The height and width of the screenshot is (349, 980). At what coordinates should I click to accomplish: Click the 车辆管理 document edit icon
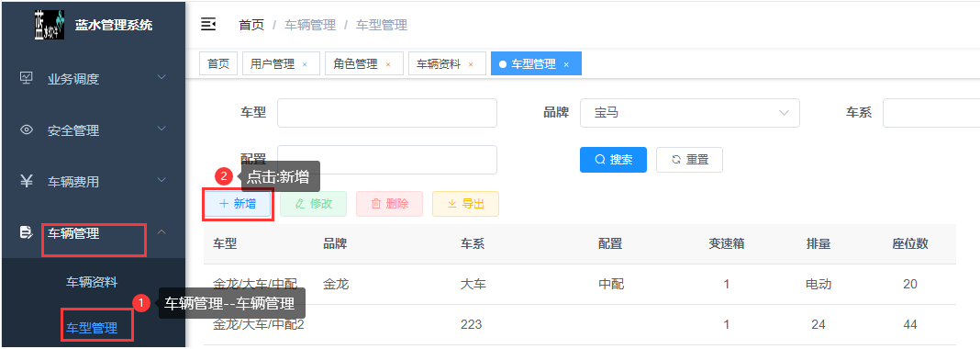click(x=27, y=233)
